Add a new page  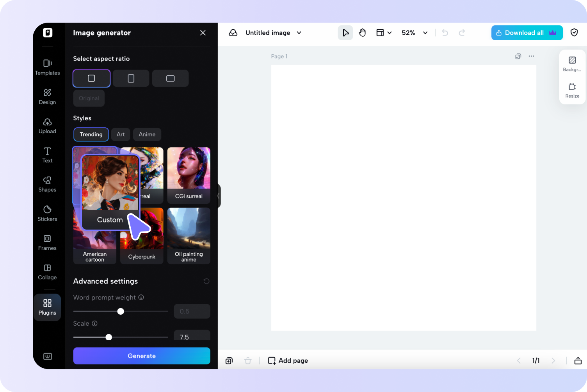288,361
